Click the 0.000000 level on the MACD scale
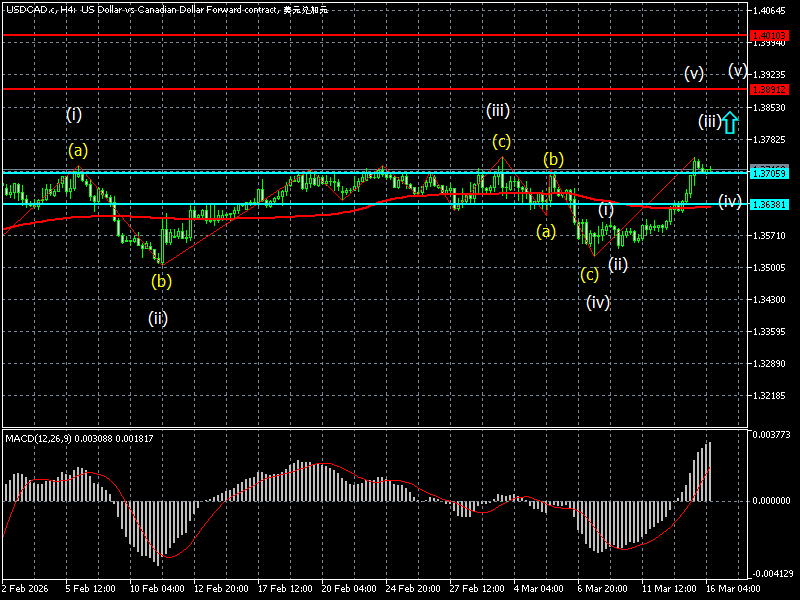The height and width of the screenshot is (600, 800). (x=771, y=501)
